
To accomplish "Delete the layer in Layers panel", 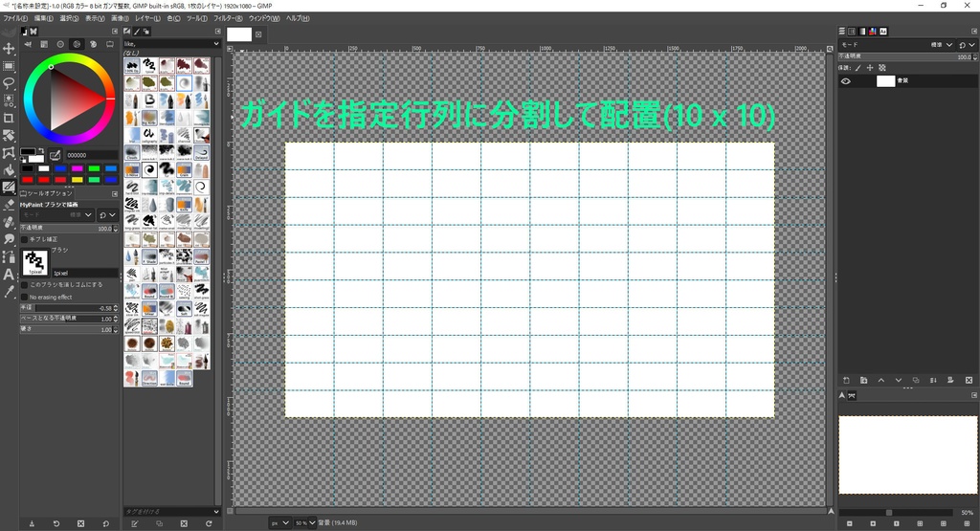I will [x=969, y=380].
